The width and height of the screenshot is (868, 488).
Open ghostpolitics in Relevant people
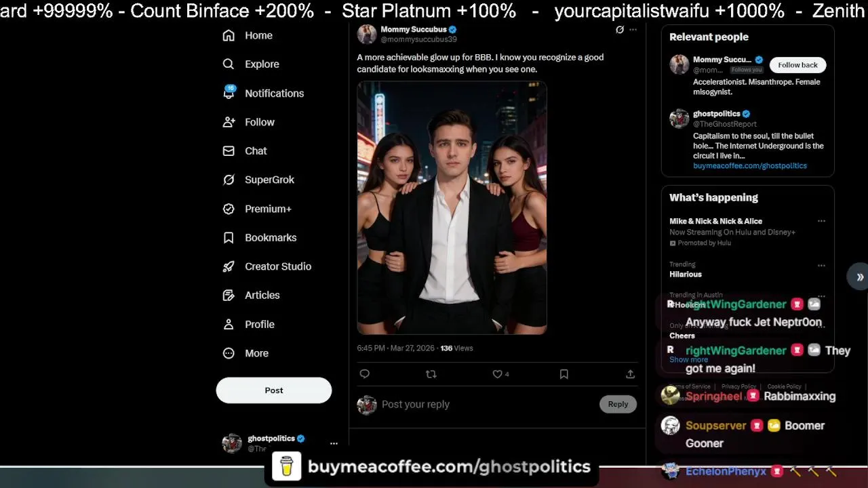(x=716, y=114)
